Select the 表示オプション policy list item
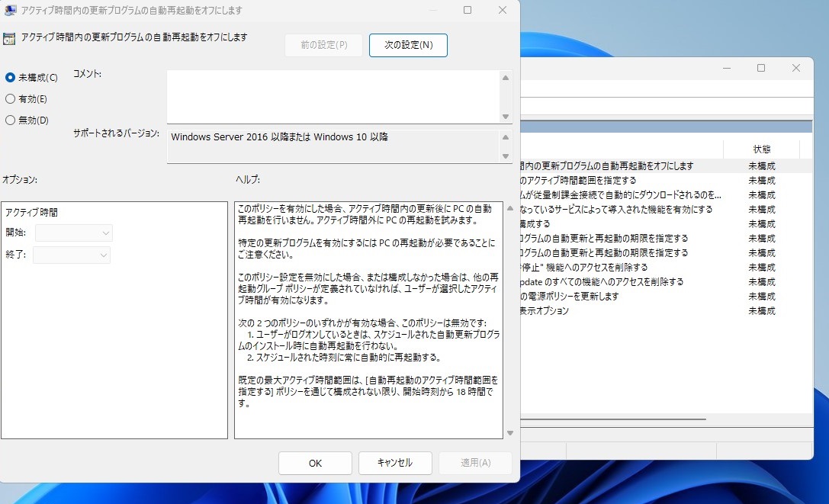The height and width of the screenshot is (504, 829). point(545,311)
